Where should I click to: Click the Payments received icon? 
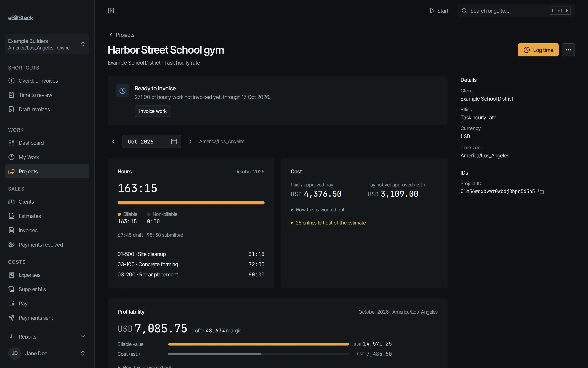coord(11,245)
